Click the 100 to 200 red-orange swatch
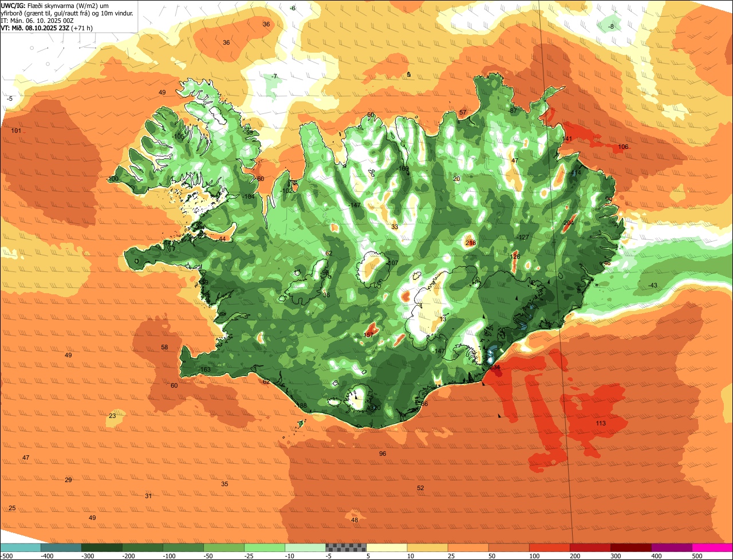 549,547
